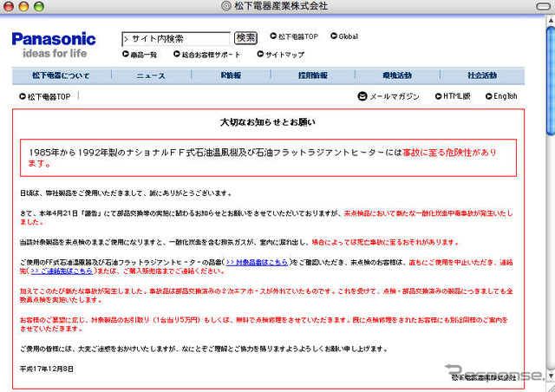Click the arrow icon beside 商品一覧
This screenshot has width=555, height=392.
(125, 55)
